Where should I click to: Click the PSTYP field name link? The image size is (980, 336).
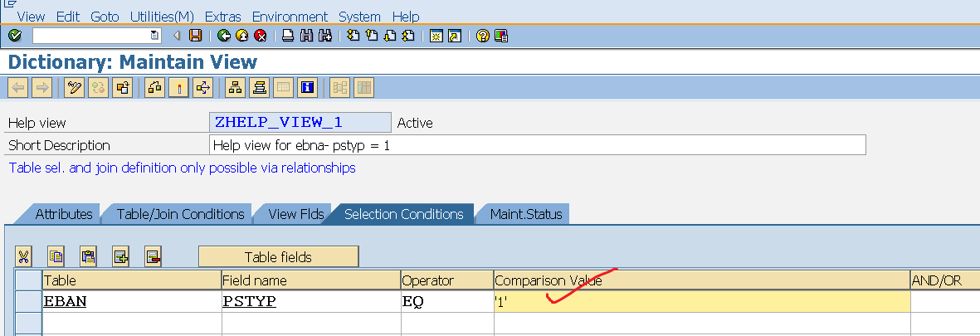[x=249, y=302]
